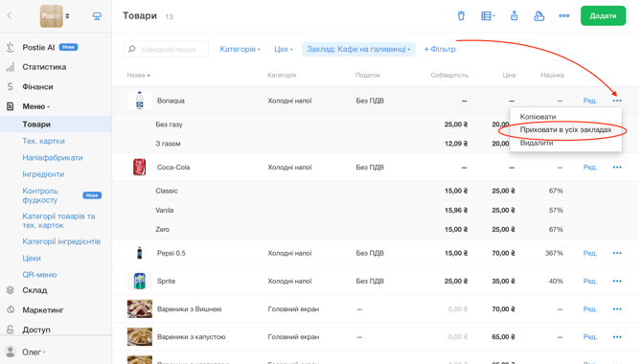Open Статистика section in the sidebar
Image resolution: width=642 pixels, height=364 pixels.
pos(44,67)
